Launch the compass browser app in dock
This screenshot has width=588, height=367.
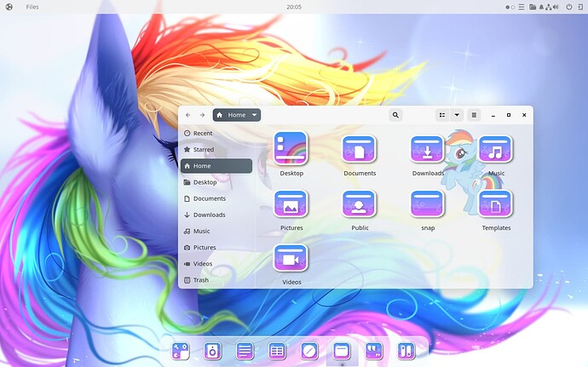tap(309, 352)
